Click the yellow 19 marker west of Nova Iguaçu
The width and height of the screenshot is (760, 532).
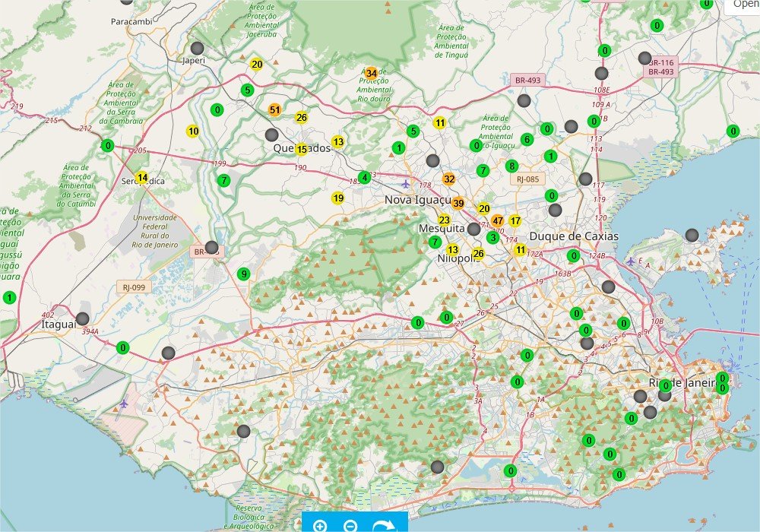click(x=337, y=197)
